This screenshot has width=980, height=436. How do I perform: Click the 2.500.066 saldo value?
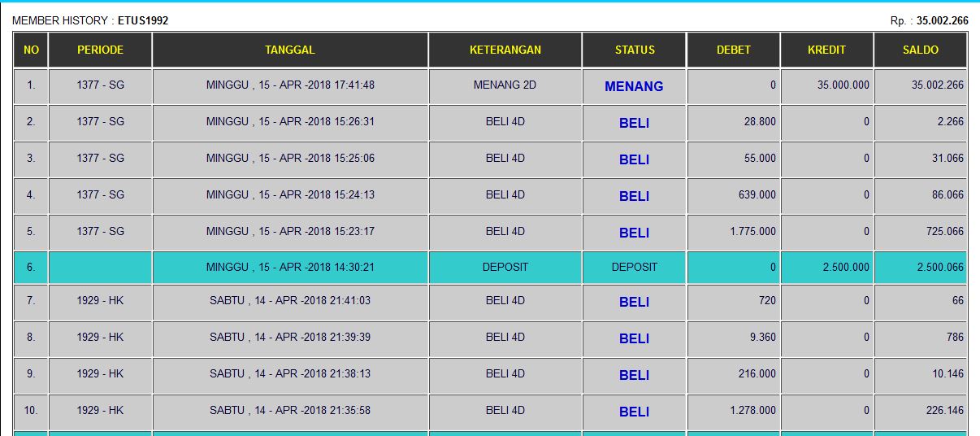[x=940, y=267]
